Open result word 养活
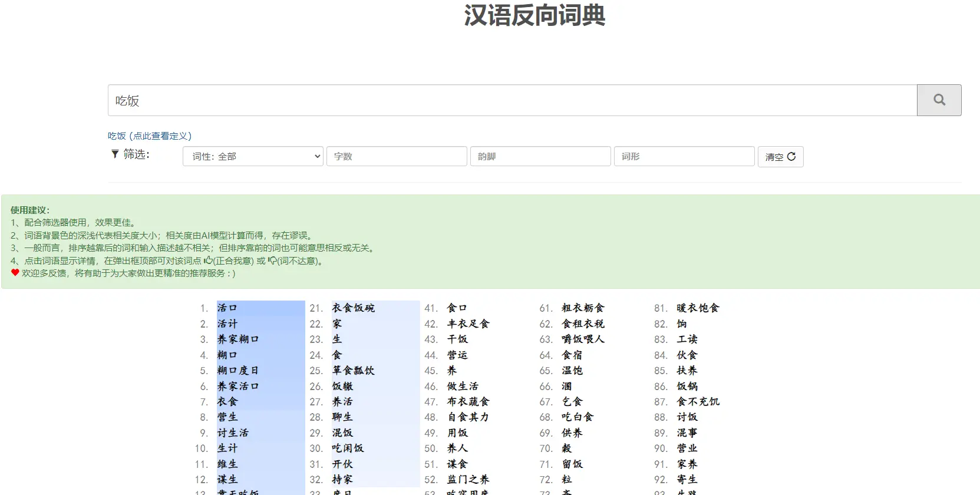This screenshot has height=495, width=980. pyautogui.click(x=342, y=401)
